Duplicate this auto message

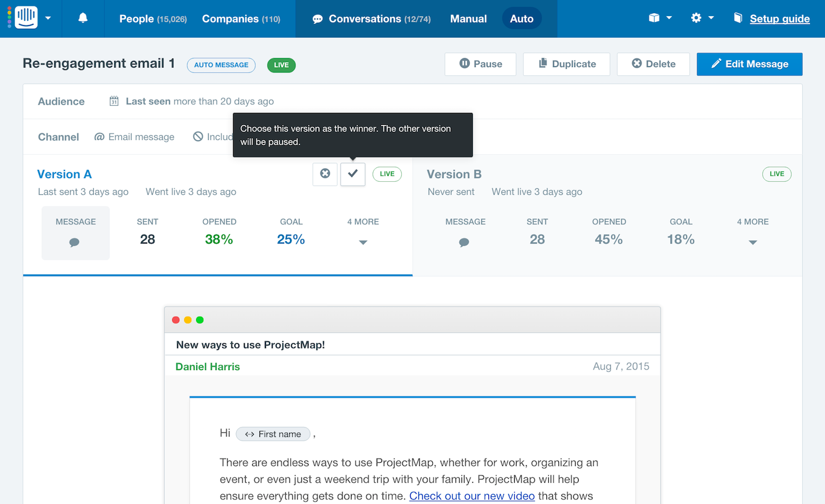(567, 64)
